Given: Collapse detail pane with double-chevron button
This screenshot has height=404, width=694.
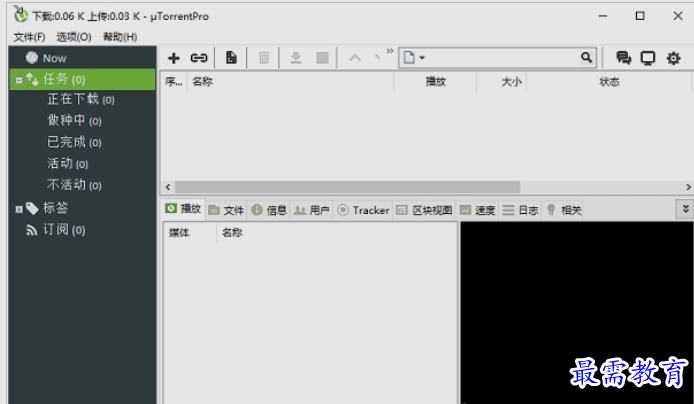Looking at the screenshot, I should (685, 209).
